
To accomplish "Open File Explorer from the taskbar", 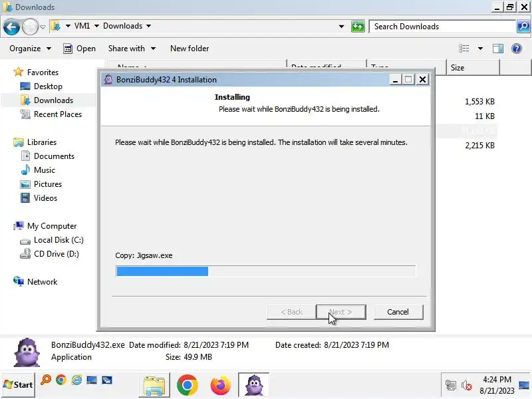I will click(x=154, y=386).
